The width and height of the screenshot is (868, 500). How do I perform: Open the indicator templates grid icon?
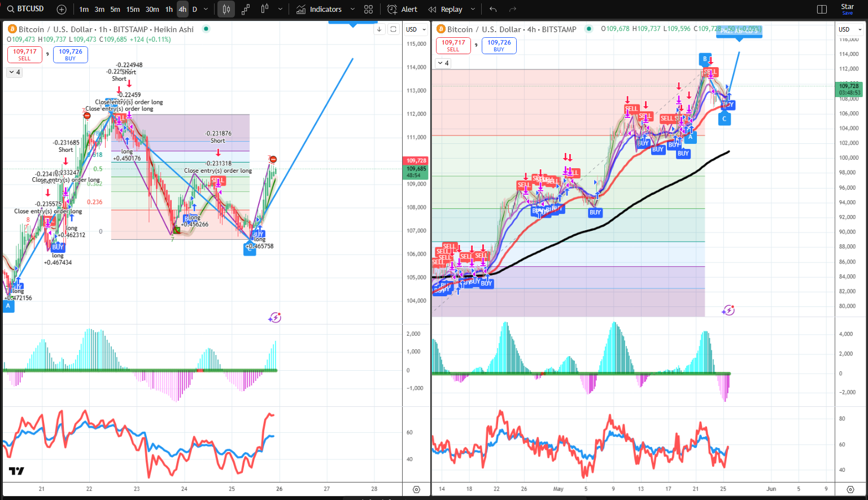(369, 10)
